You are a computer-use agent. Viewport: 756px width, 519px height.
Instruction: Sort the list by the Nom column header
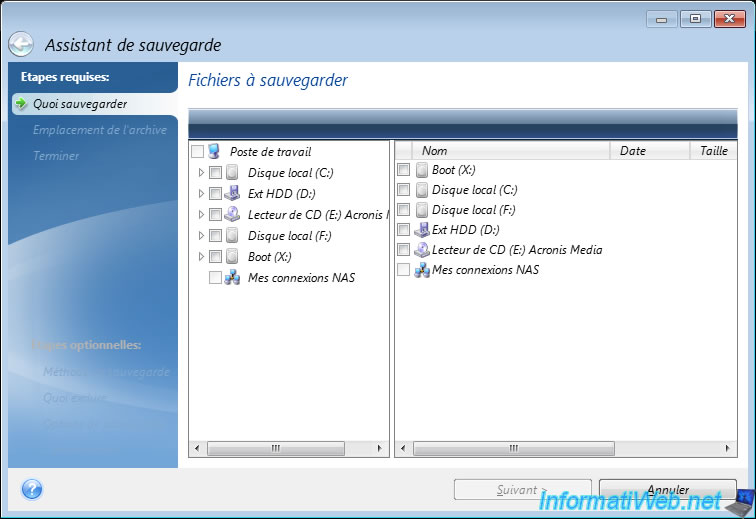click(x=510, y=151)
